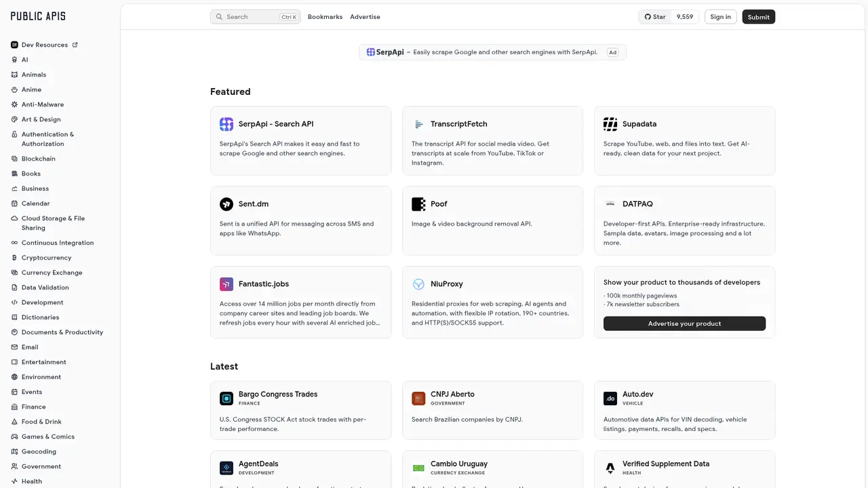
Task: Click the Poof logo icon
Action: pyautogui.click(x=418, y=204)
